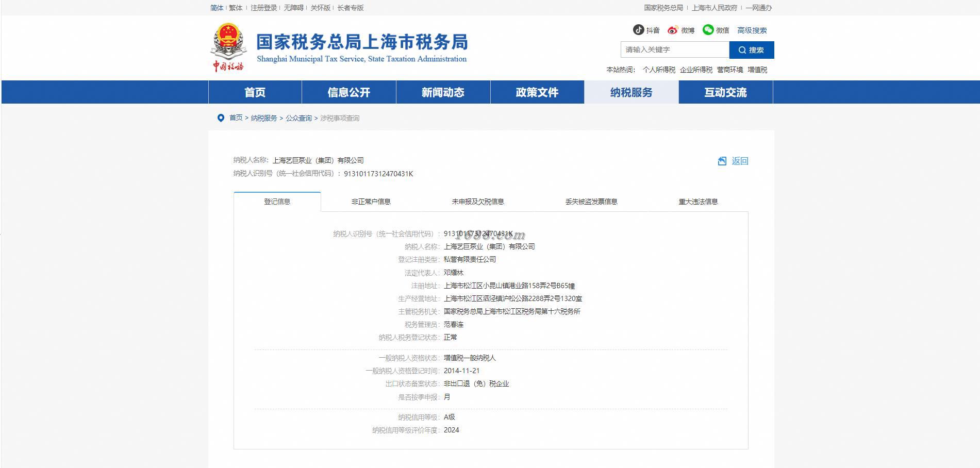The height and width of the screenshot is (468, 980).
Task: Click credit rating A级
Action: tap(449, 417)
